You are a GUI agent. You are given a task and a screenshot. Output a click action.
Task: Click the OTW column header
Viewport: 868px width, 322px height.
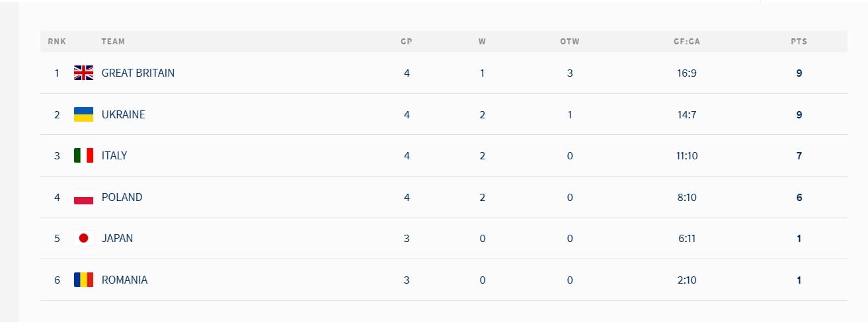[x=570, y=42]
